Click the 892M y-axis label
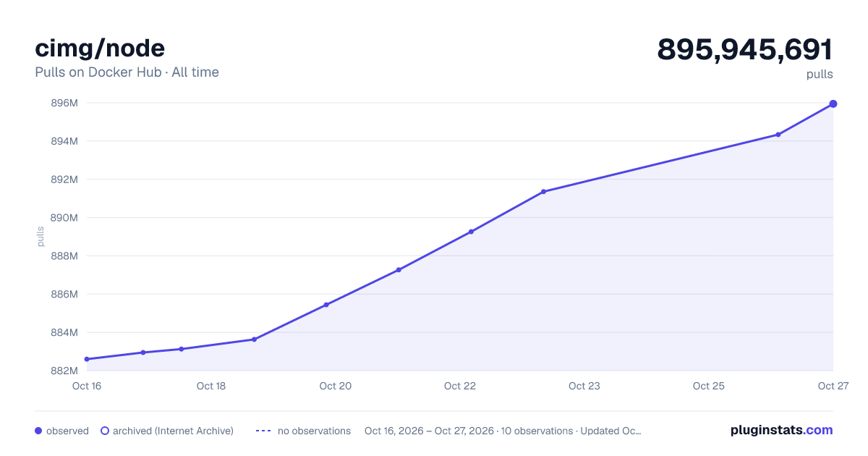This screenshot has width=868, height=456. [64, 180]
